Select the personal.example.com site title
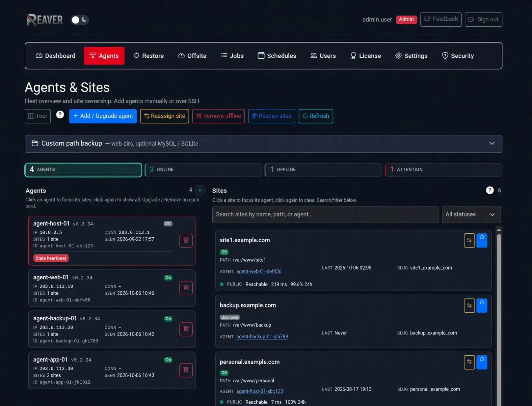Image resolution: width=532 pixels, height=406 pixels. [250, 362]
